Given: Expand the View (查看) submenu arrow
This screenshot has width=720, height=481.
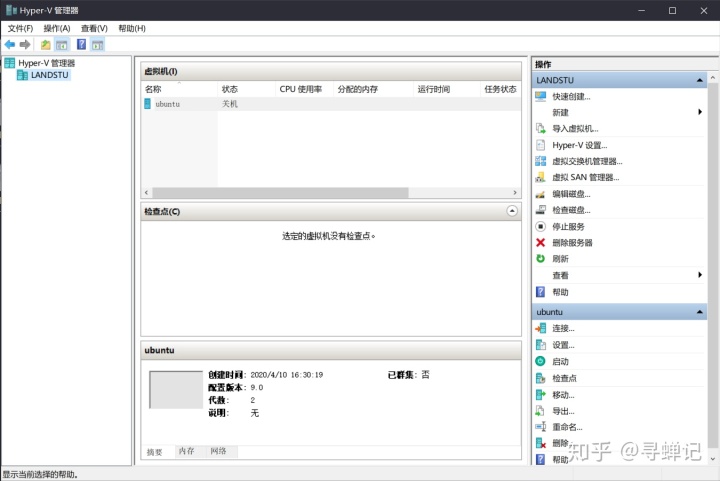Looking at the screenshot, I should [700, 275].
